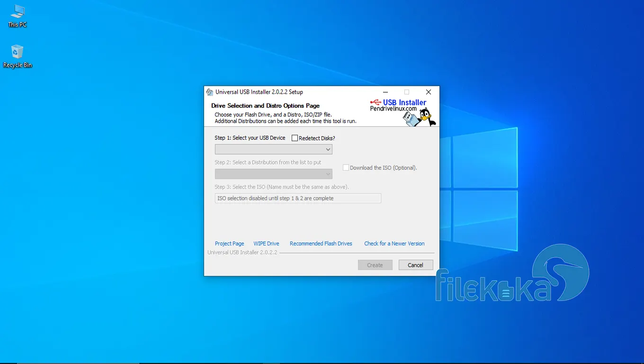Open the Recommended Flash Drives link
Viewport: 644px width, 364px height.
pyautogui.click(x=321, y=244)
